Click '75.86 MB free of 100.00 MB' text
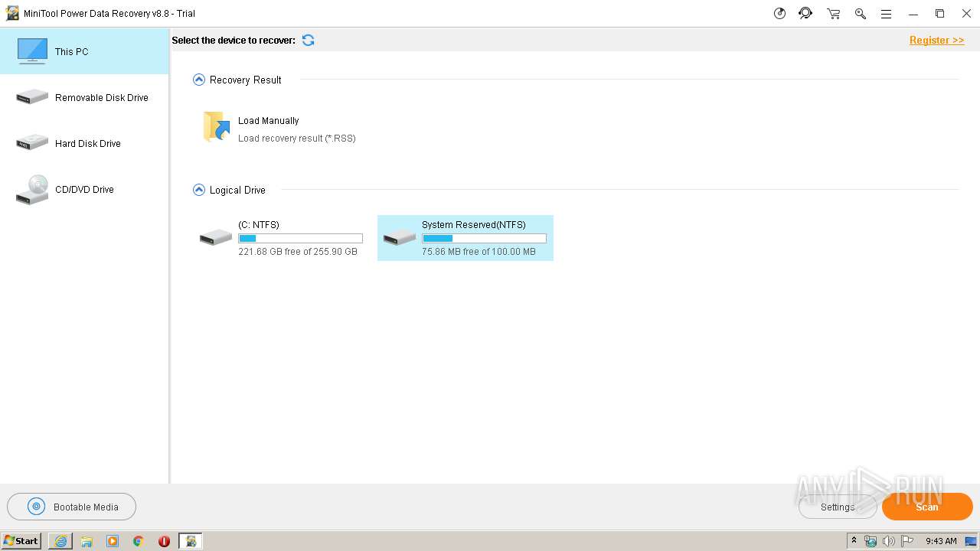This screenshot has height=551, width=980. click(479, 252)
